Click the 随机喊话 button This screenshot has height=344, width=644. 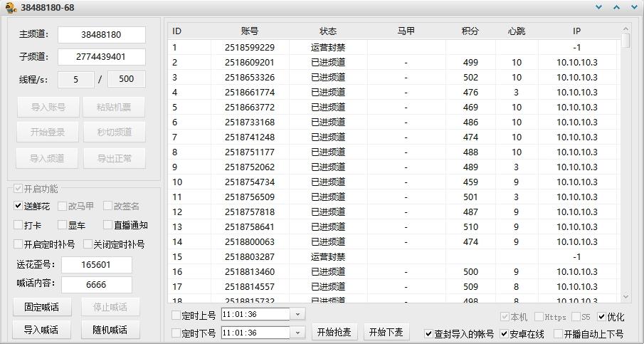[110, 330]
